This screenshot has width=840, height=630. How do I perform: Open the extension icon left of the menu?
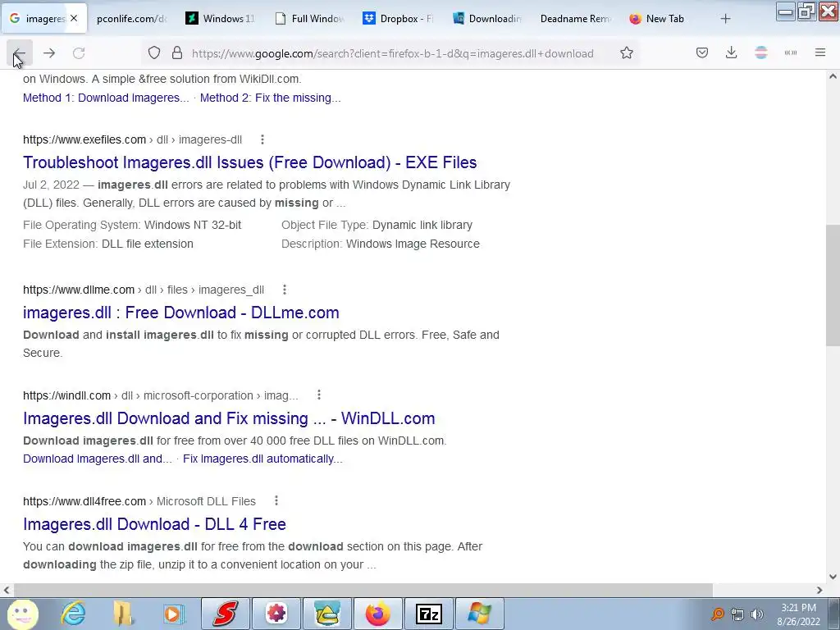(x=791, y=53)
